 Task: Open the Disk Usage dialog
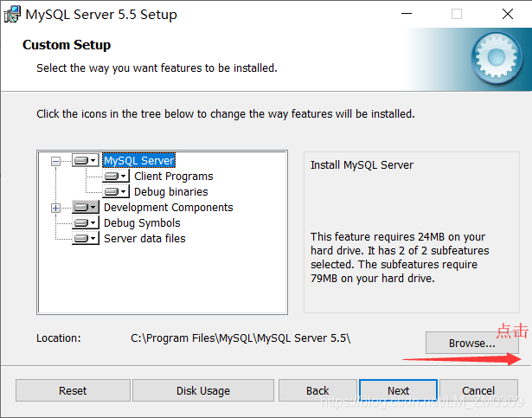point(203,390)
